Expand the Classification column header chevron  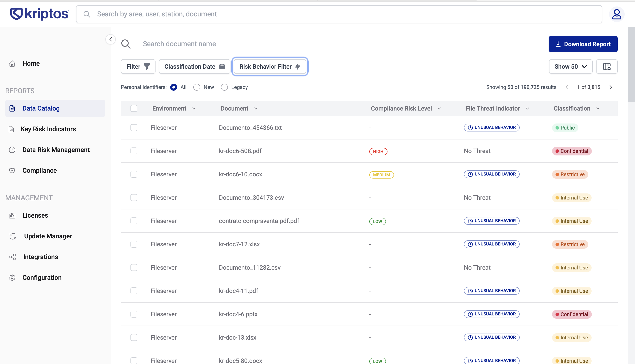click(597, 109)
